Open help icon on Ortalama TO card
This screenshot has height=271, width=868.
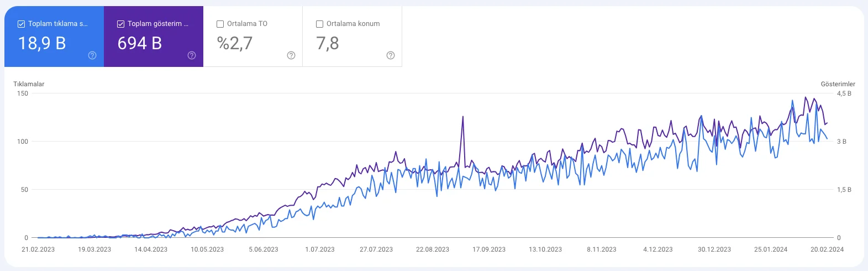pyautogui.click(x=291, y=55)
